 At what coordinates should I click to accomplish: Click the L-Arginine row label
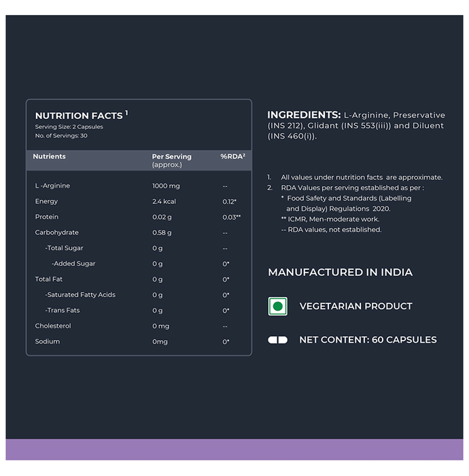[x=52, y=186]
